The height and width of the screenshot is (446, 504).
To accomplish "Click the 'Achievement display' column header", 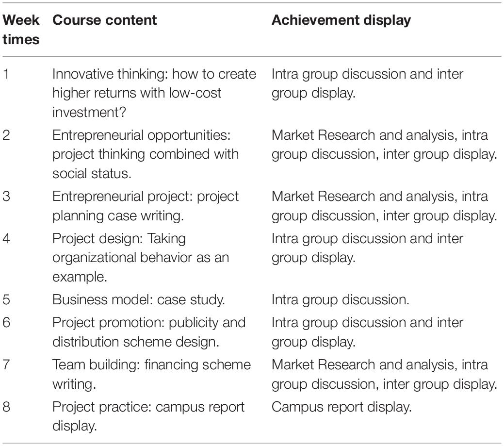I will (341, 20).
